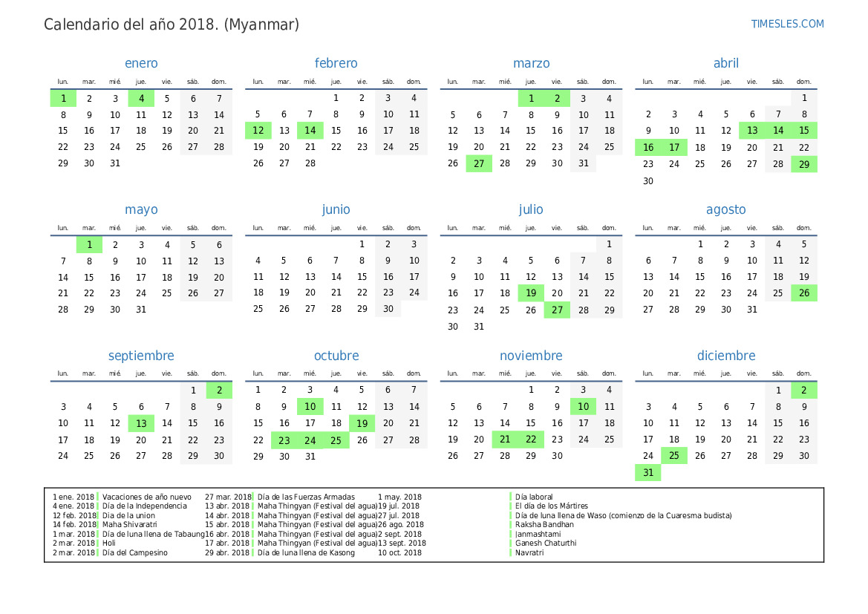
Task: Select the 'octubre' month heading
Action: 336,356
